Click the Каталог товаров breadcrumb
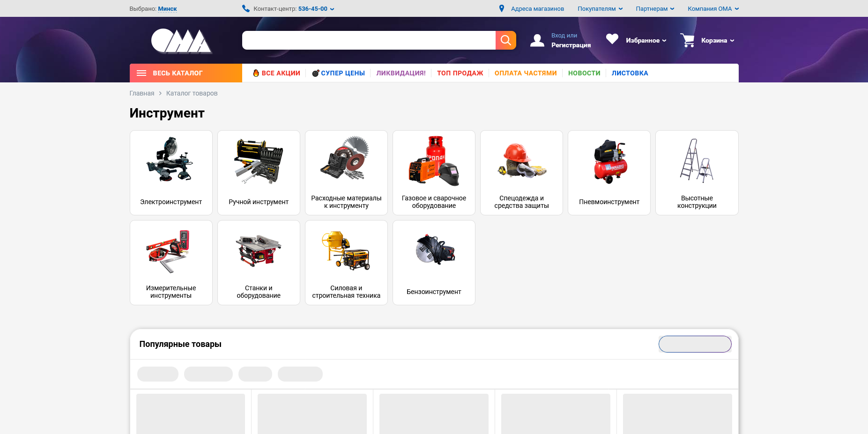868x434 pixels. click(192, 93)
